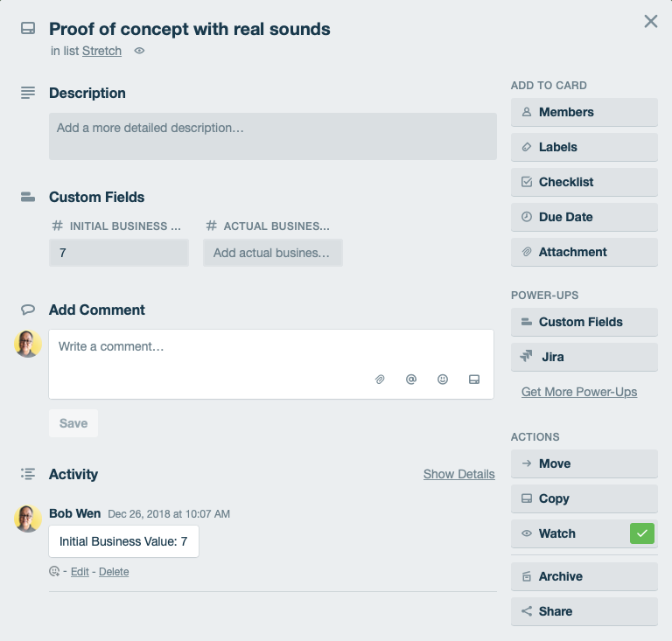
Task: Click the description text area
Action: 272,136
